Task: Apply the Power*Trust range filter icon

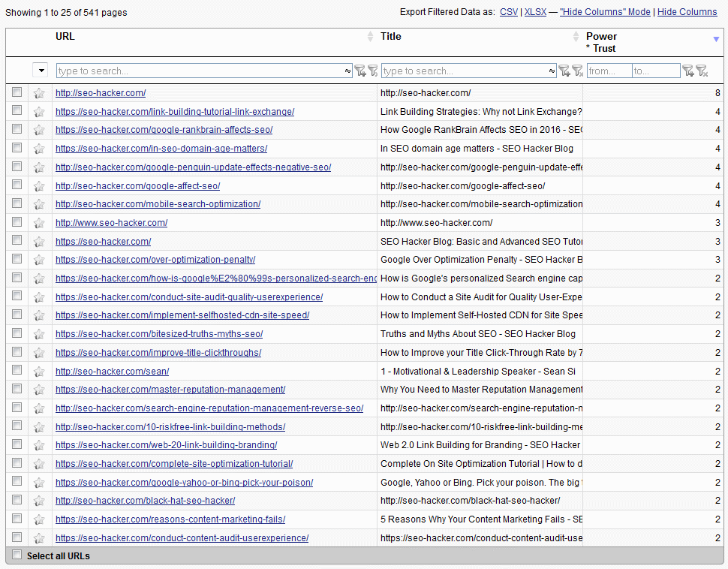Action: (687, 71)
